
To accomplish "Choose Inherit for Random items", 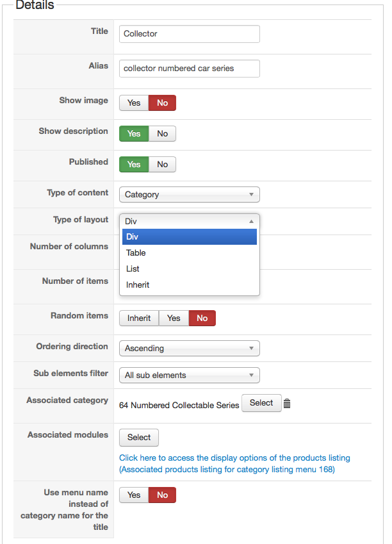I will (139, 318).
